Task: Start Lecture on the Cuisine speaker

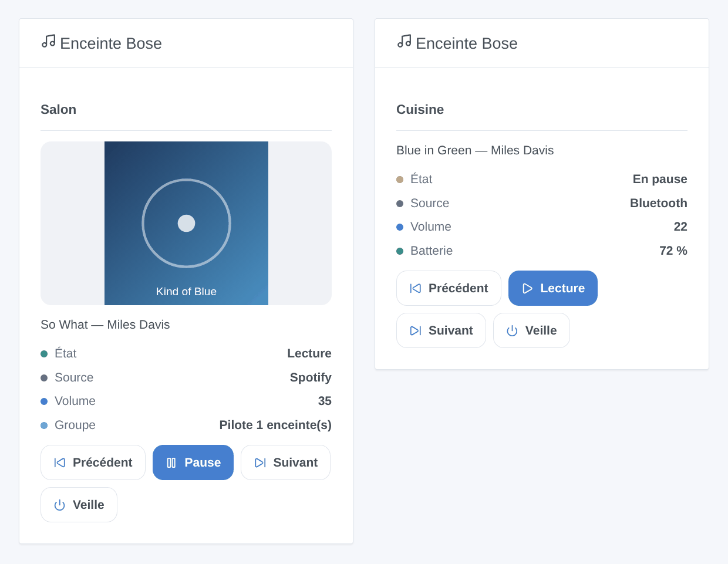Action: coord(553,288)
